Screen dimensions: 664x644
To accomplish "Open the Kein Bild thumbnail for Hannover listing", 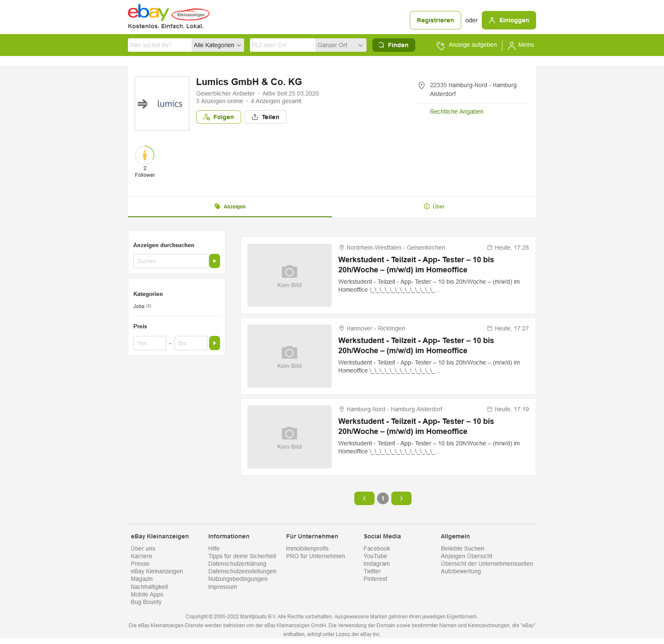I will coord(290,356).
